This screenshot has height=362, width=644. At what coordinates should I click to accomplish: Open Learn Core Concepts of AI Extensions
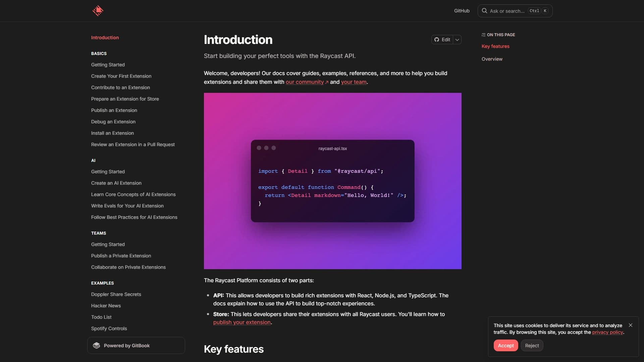133,194
